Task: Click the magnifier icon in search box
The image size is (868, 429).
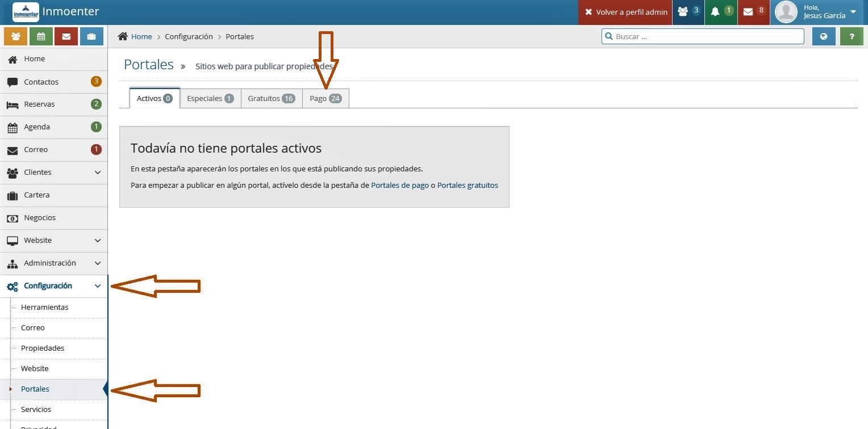Action: [609, 36]
